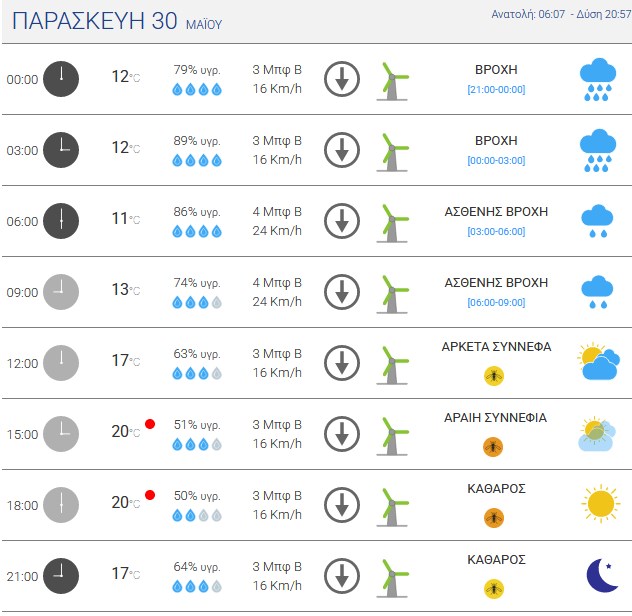Click the wind turbine icon at 03:00
Image resolution: width=632 pixels, height=616 pixels.
click(x=392, y=152)
